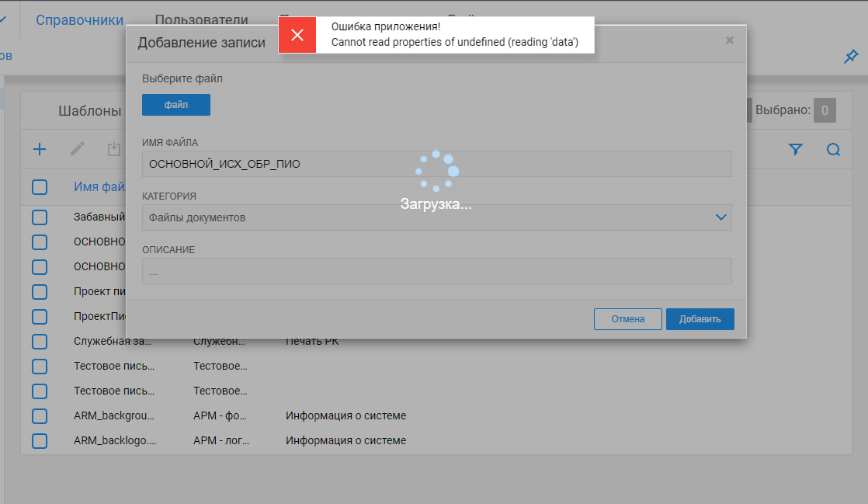Click the plus icon to add record
Screen dimensions: 868x504
[40, 149]
